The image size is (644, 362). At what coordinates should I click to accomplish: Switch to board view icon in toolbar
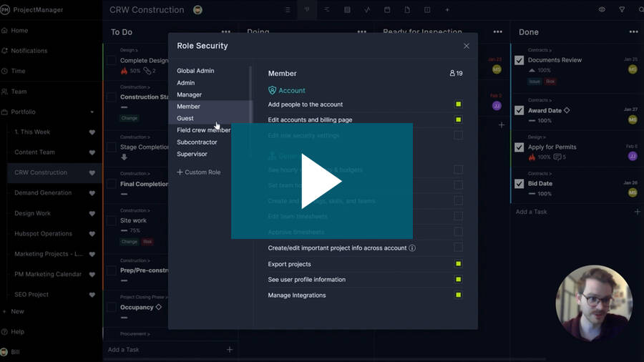[307, 10]
